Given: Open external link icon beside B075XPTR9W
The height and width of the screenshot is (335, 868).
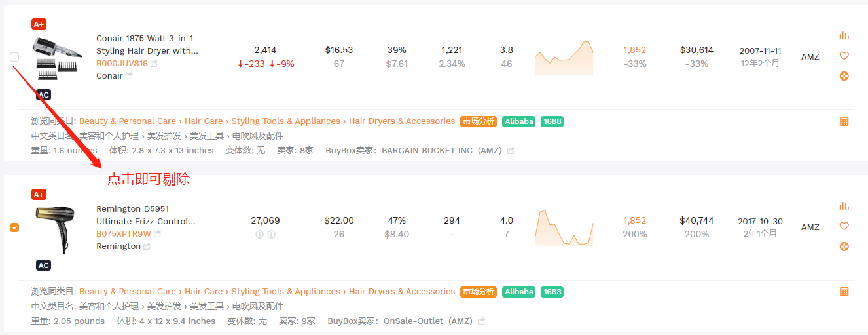Looking at the screenshot, I should click(158, 234).
